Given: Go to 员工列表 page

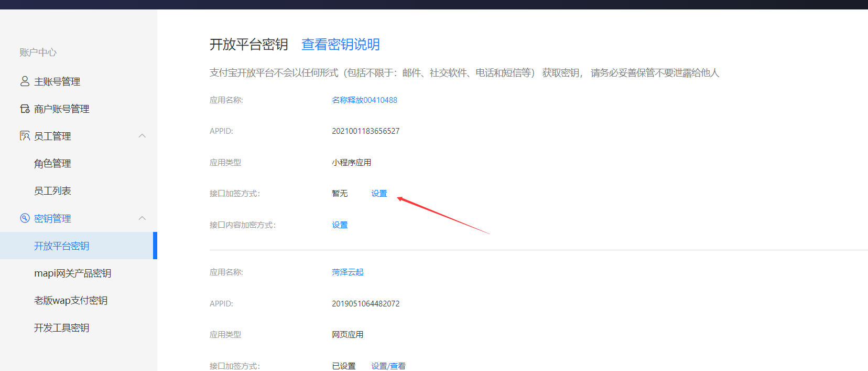Looking at the screenshot, I should [x=52, y=190].
